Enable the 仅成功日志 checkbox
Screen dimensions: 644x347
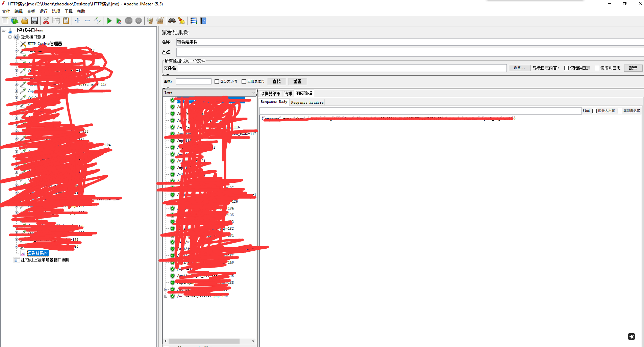pyautogui.click(x=597, y=68)
